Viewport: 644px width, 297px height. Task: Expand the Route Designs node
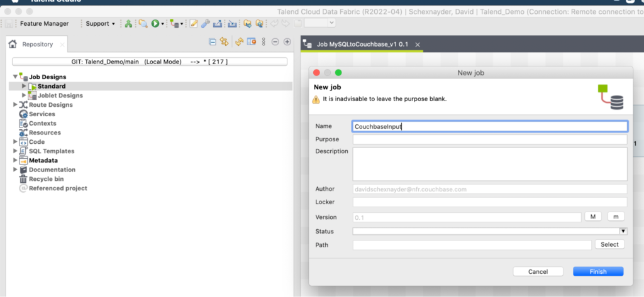(15, 105)
